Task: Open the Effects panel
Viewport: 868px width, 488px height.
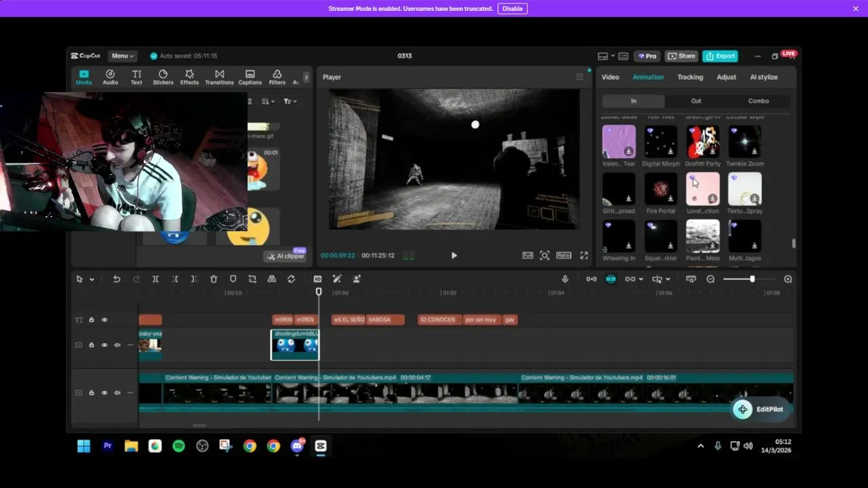Action: (189, 77)
